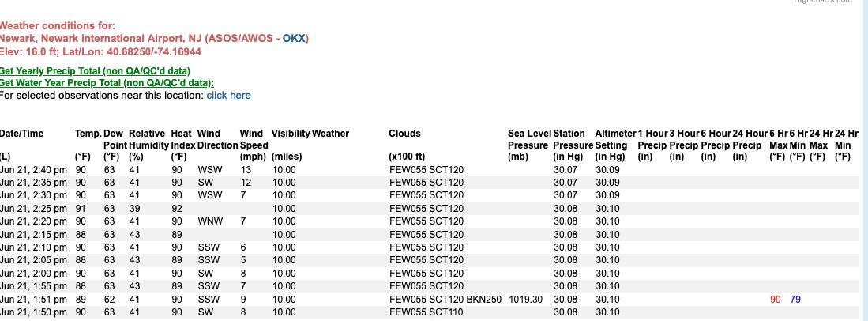Select the Wind Direction column header

217,139
